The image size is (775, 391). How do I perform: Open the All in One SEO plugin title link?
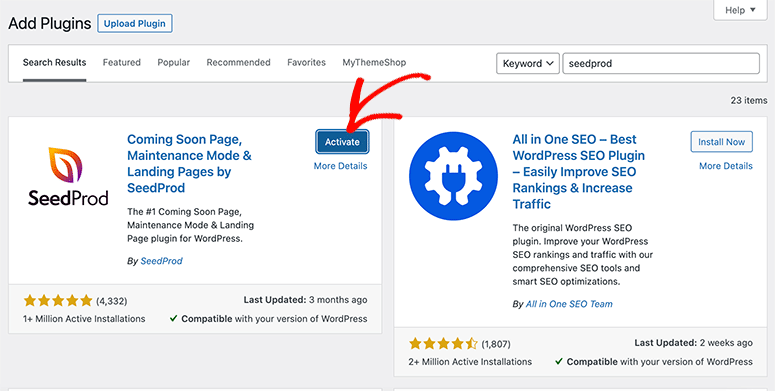[579, 172]
